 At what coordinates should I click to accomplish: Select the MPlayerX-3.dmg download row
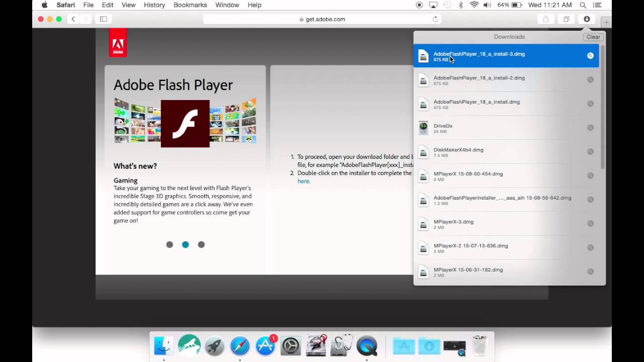(x=506, y=223)
